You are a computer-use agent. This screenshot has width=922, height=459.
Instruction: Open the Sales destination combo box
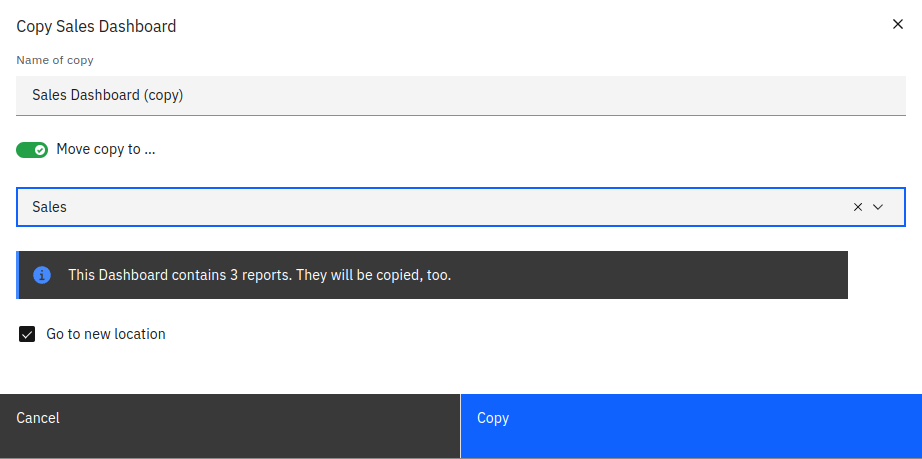(x=430, y=207)
